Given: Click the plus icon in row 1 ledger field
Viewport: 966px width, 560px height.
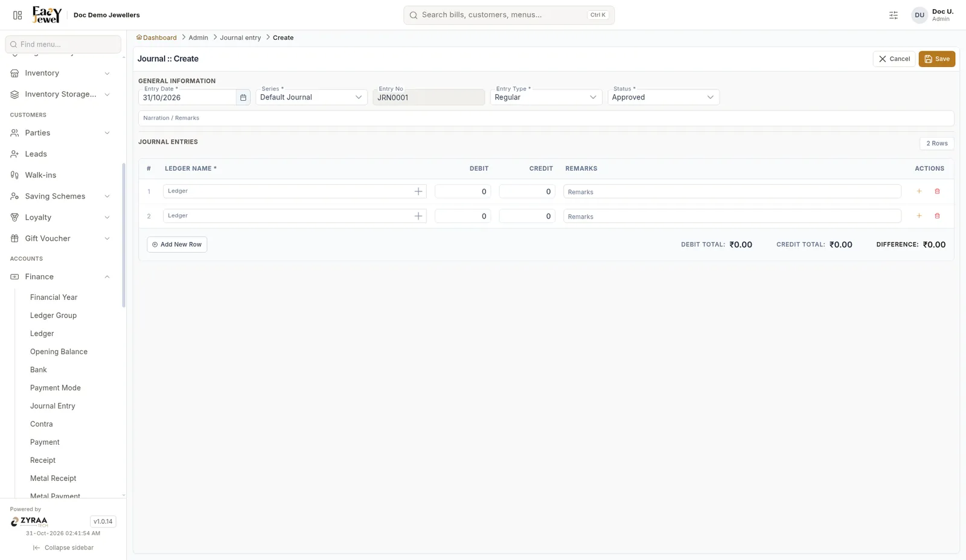Looking at the screenshot, I should [x=418, y=191].
